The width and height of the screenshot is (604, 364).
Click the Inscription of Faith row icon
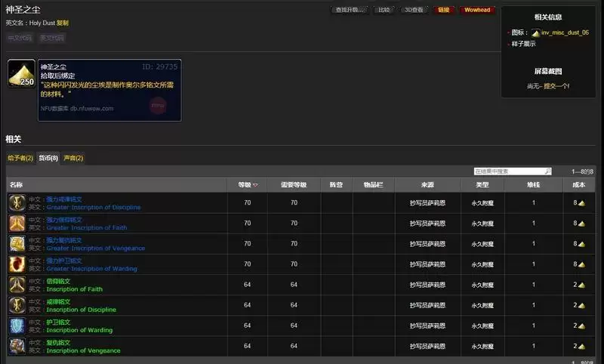[x=17, y=285]
